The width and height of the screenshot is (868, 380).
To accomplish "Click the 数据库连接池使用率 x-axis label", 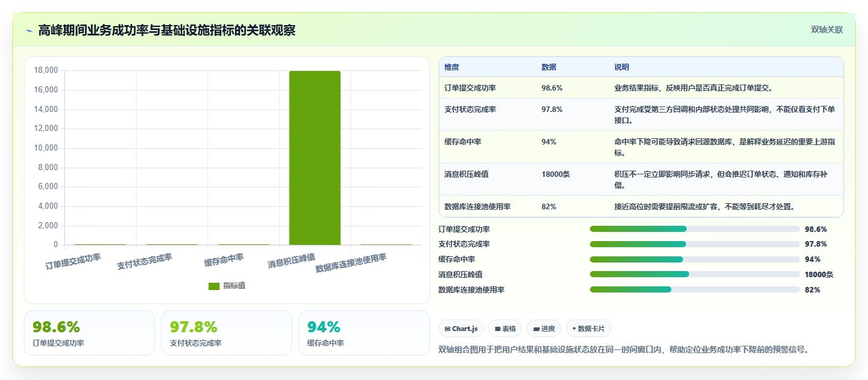I will (x=351, y=263).
